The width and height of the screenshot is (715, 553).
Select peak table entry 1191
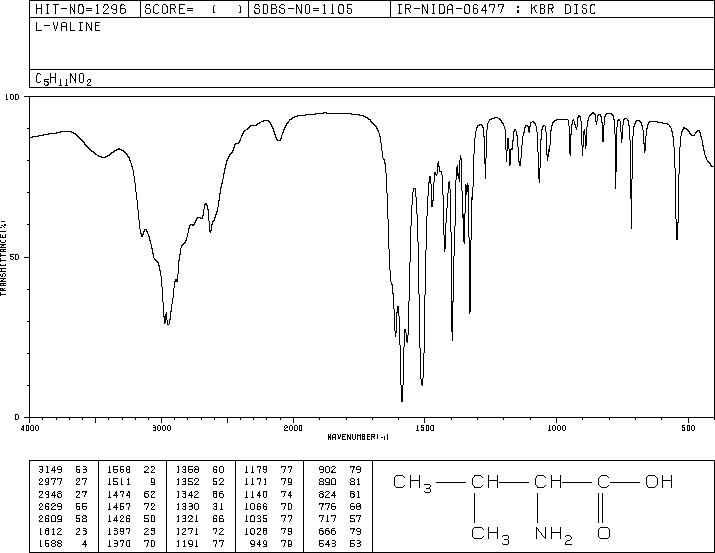click(187, 544)
